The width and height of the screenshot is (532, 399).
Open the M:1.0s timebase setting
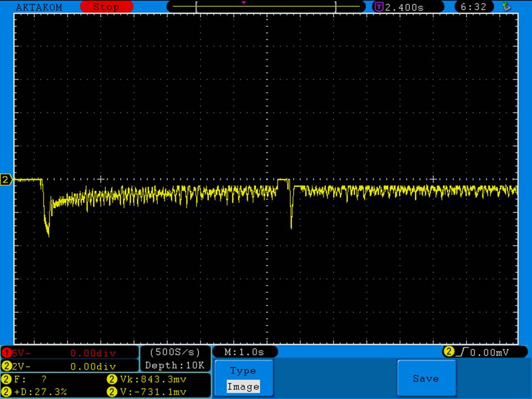pos(244,352)
